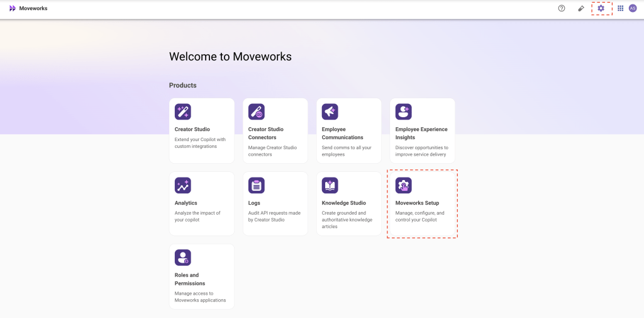Open Roles and Permissions card title
Screen dimensions: 644x318
pos(190,280)
